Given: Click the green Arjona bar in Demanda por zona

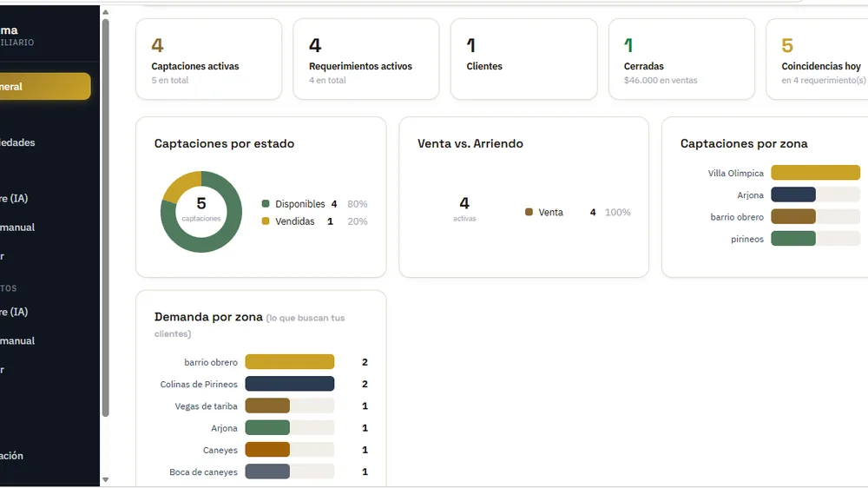Looking at the screenshot, I should [x=267, y=427].
